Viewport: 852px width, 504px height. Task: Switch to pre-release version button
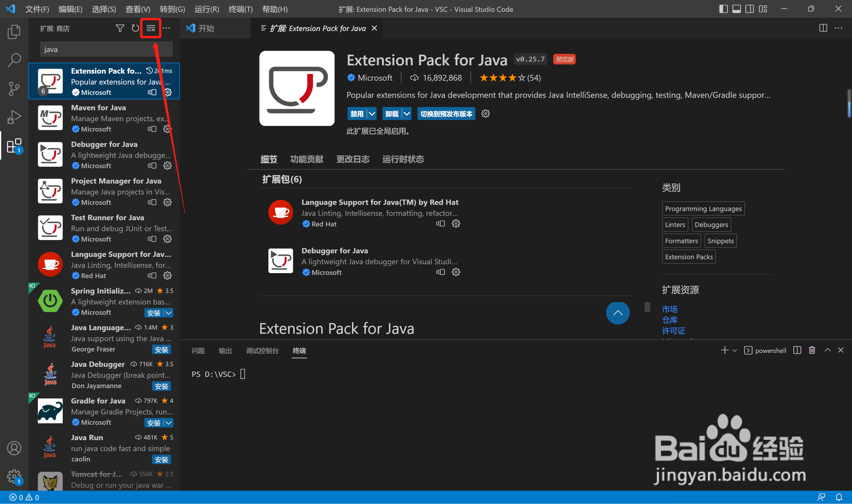(x=446, y=114)
